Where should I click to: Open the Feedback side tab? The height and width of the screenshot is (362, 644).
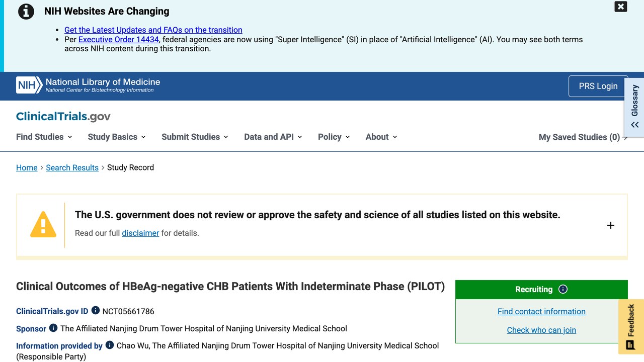(631, 327)
